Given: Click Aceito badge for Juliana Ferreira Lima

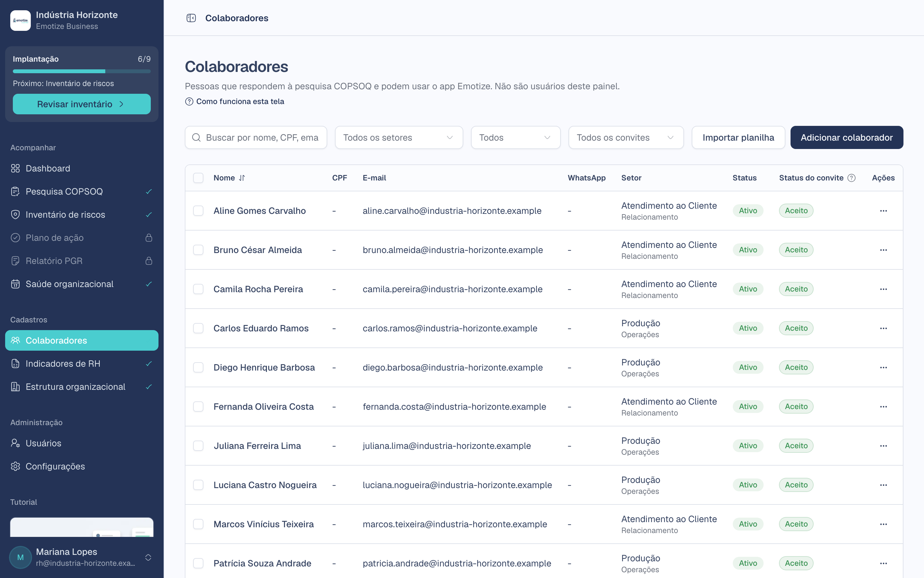Looking at the screenshot, I should [x=796, y=446].
